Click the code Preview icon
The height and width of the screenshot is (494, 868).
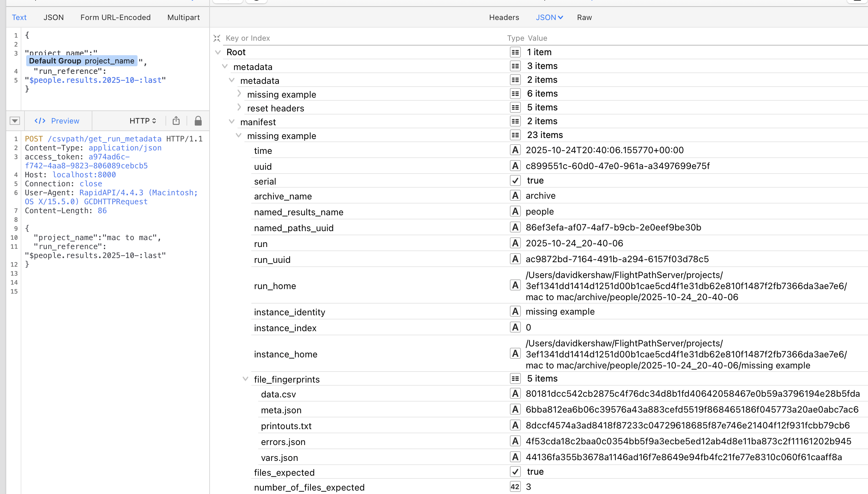[x=40, y=121]
